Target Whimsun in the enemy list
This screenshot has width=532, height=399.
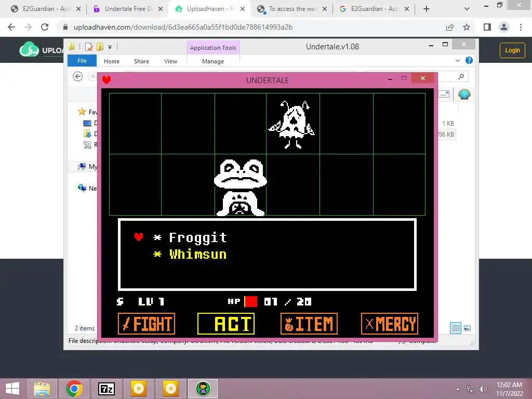198,255
